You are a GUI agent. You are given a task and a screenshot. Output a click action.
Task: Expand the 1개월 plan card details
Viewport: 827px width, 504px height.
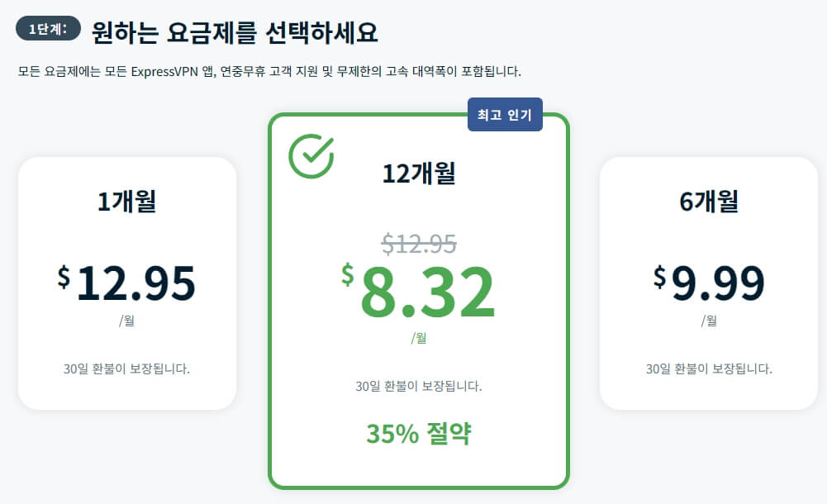[x=127, y=281]
